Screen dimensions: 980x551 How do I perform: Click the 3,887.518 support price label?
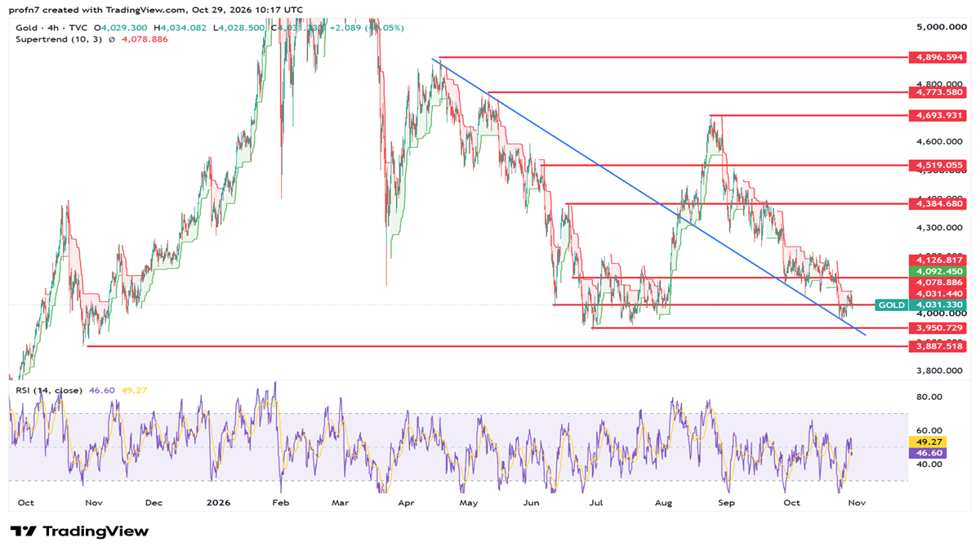[x=938, y=346]
